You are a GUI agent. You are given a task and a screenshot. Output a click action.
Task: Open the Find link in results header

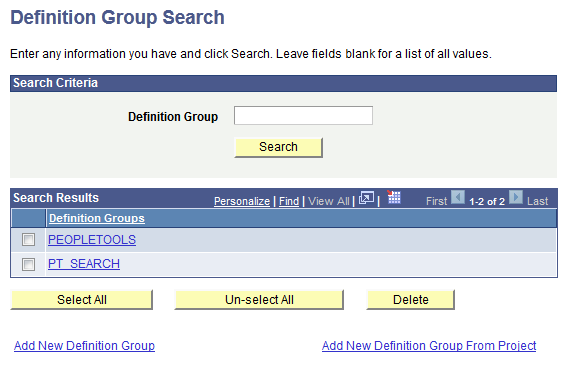[289, 201]
